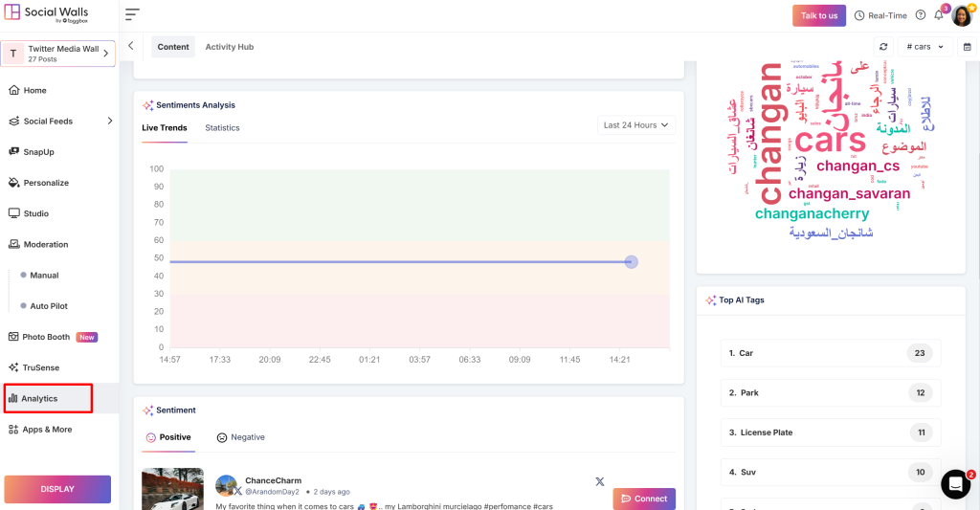
Task: Click the Sentiments Analysis AI sparkle icon
Action: tap(147, 105)
